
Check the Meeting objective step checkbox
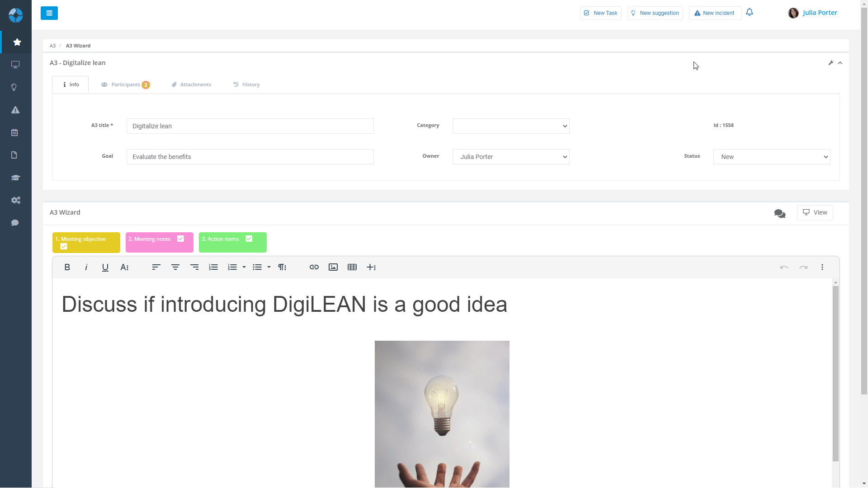[x=63, y=246]
